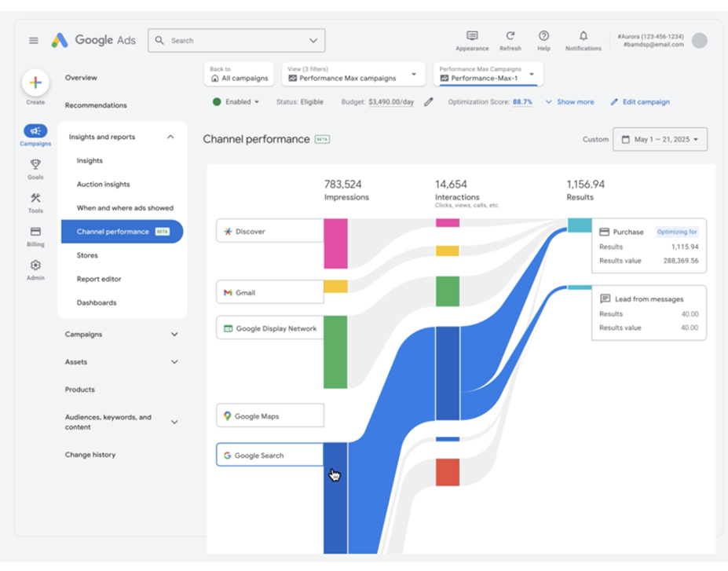Click the 14,654 Interactions total

tap(451, 185)
